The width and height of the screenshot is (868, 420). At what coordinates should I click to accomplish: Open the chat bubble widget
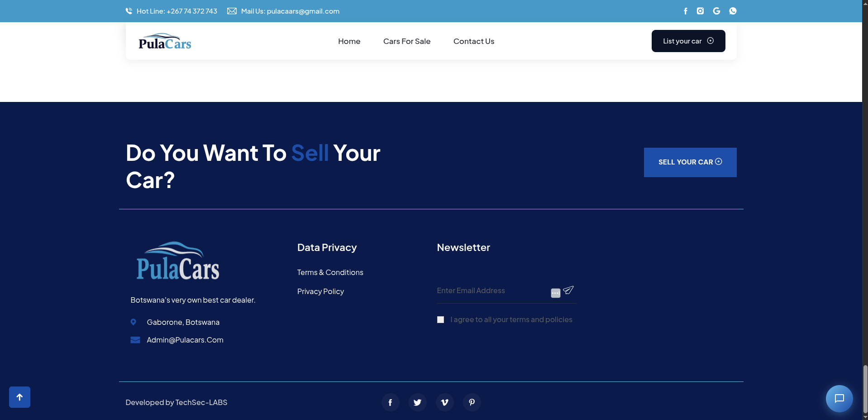coord(839,398)
